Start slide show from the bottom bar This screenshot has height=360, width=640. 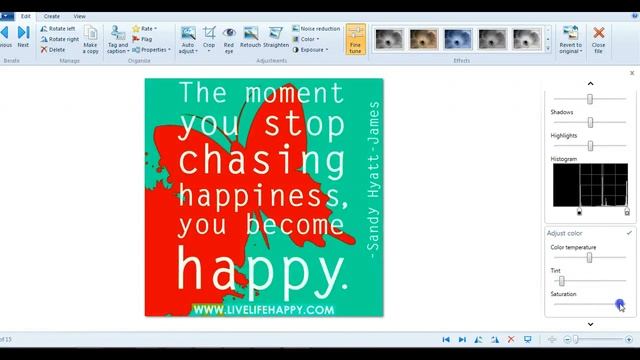coord(528,340)
